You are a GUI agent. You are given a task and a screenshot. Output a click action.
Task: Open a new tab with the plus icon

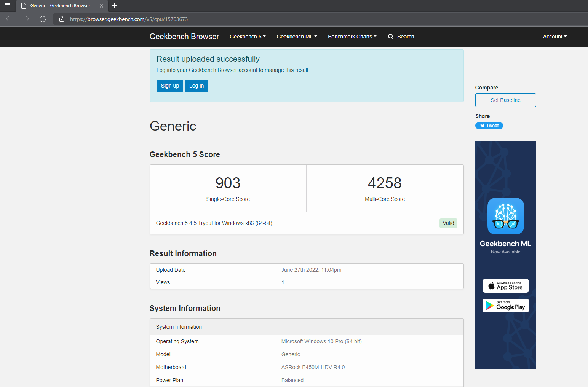pos(114,6)
